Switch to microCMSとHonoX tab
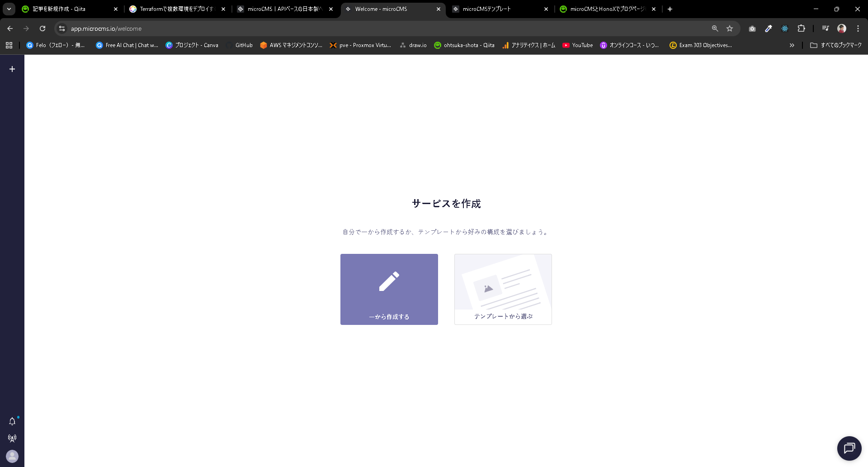868x467 pixels. 608,9
